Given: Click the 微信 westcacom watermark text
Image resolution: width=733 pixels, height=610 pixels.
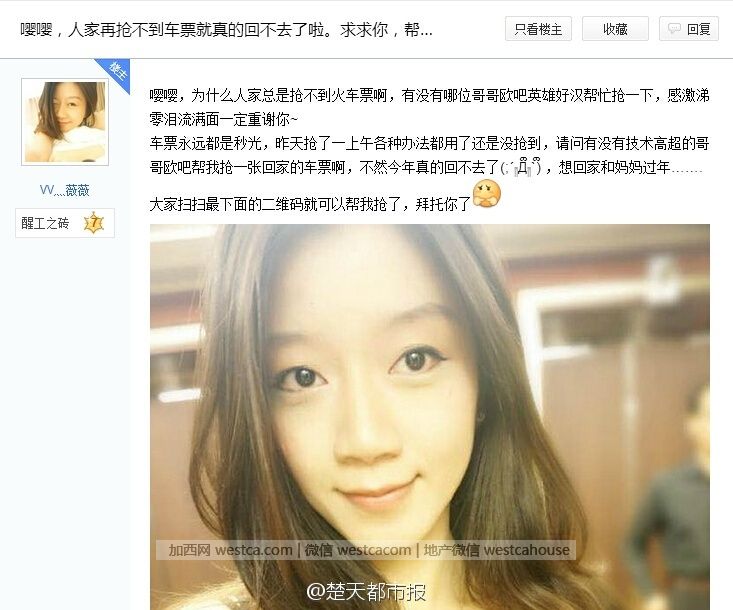Looking at the screenshot, I should [358, 550].
